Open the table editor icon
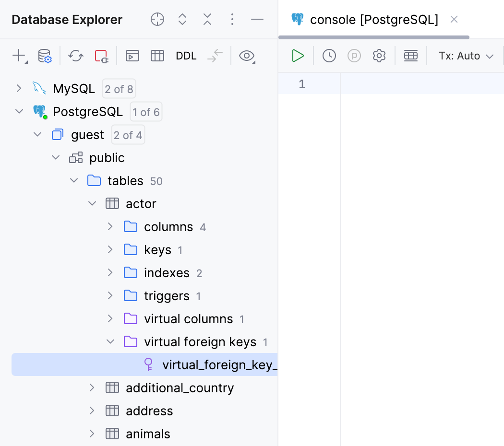Image resolution: width=504 pixels, height=446 pixels. pyautogui.click(x=157, y=56)
